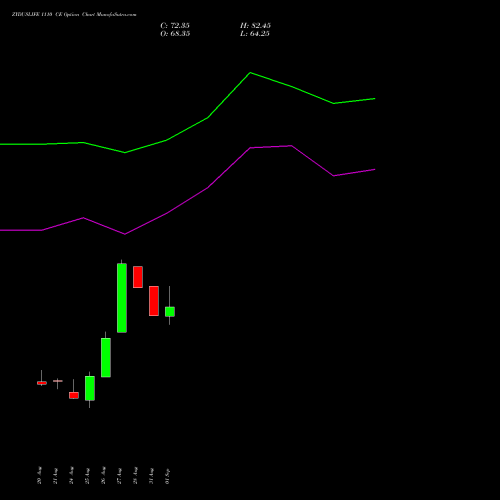Select the '27 Aug' date label
Screen dimensions: 500x500
tap(119, 476)
